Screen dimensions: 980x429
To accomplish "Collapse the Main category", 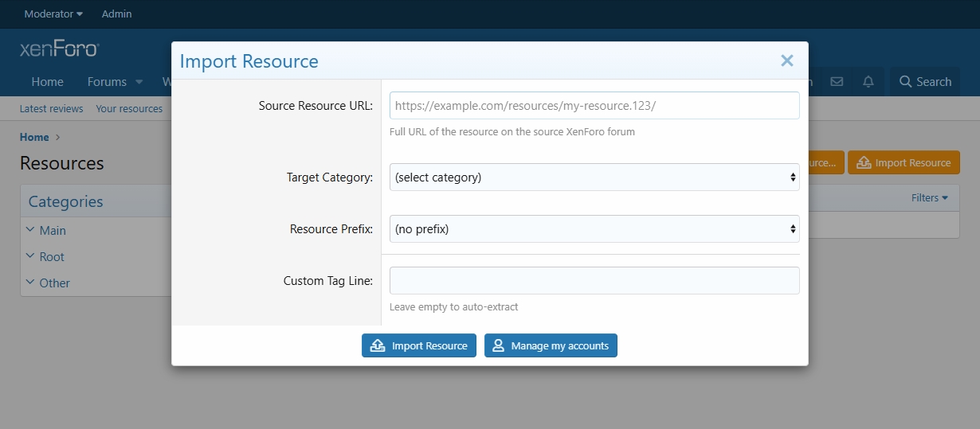I will click(x=30, y=229).
